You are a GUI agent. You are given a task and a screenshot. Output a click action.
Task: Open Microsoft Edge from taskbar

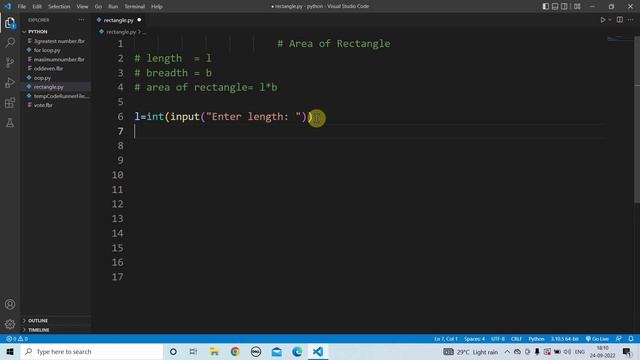(297, 351)
